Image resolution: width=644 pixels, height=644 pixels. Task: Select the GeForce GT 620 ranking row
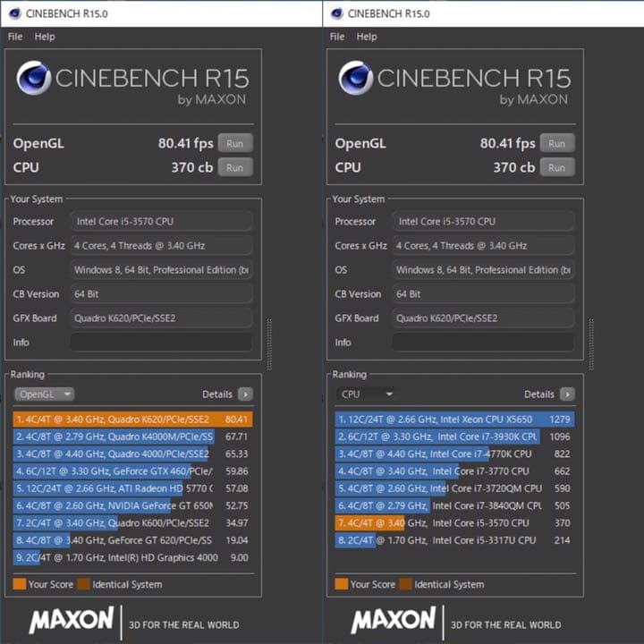coord(132,540)
